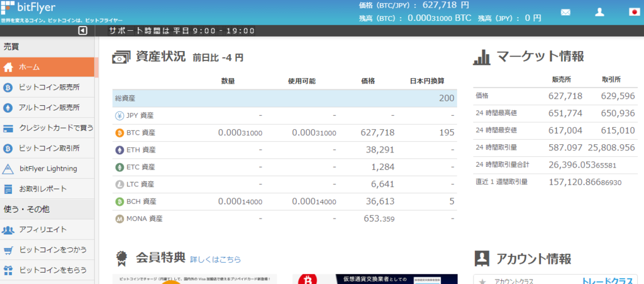Open the mail envelope icon in header
The width and height of the screenshot is (644, 284).
565,13
